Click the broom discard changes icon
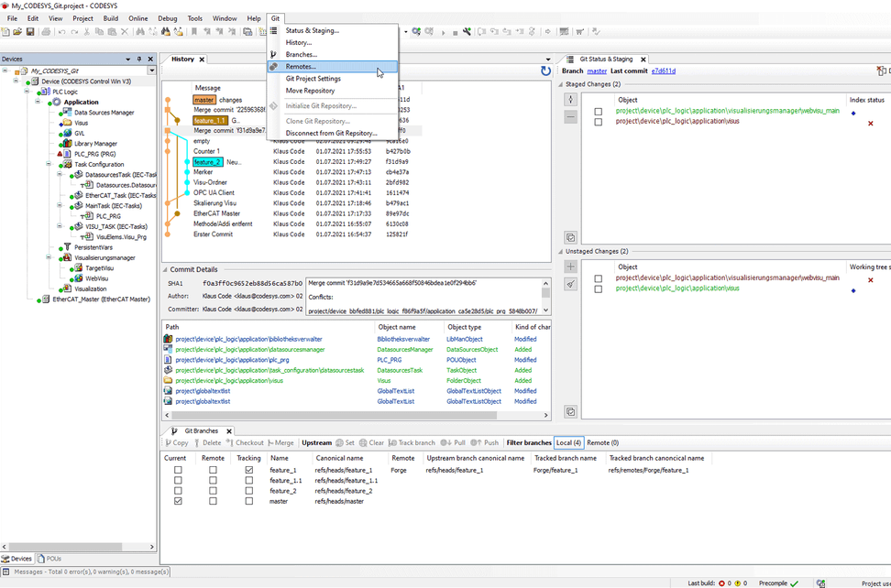The height and width of the screenshot is (588, 891). click(x=571, y=284)
